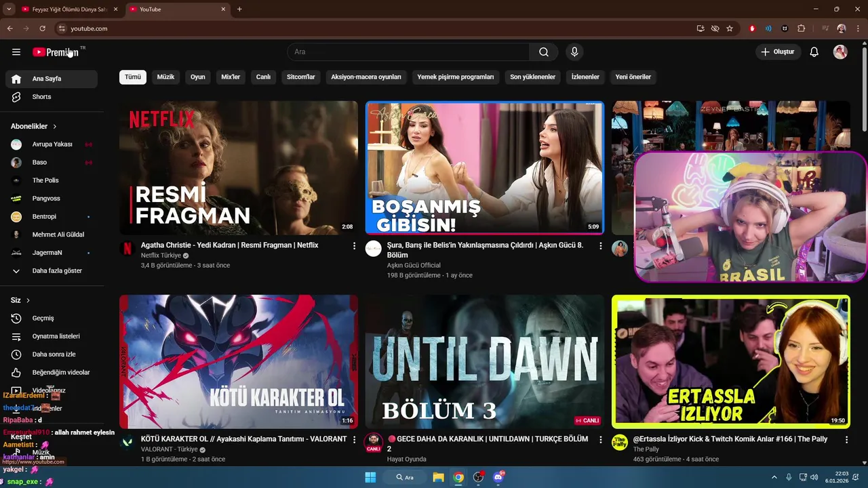
Task: Click the crossed-out eye icon in address bar
Action: click(x=715, y=28)
